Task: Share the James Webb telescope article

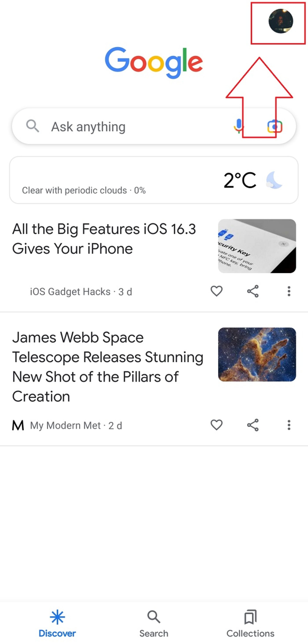Action: point(252,425)
